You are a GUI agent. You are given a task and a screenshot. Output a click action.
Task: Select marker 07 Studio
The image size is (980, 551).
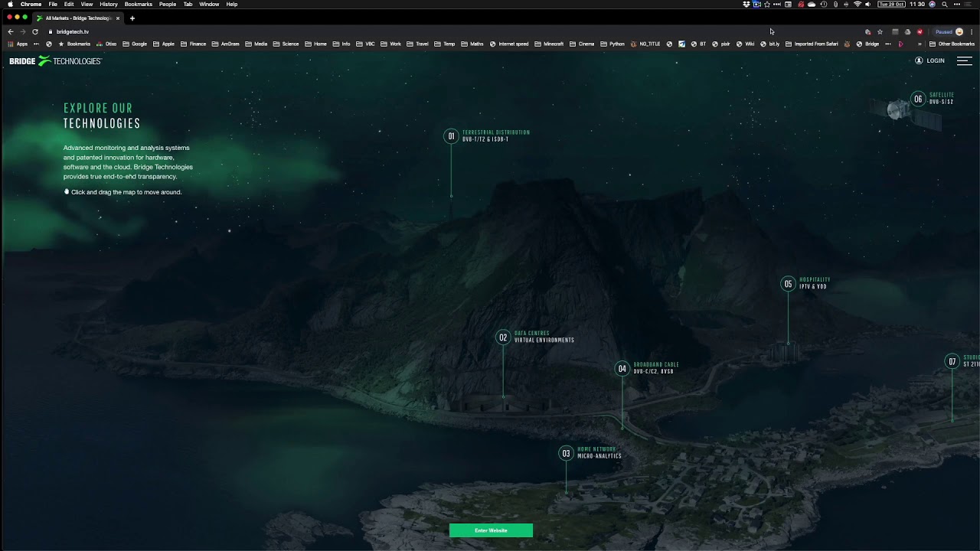tap(952, 361)
